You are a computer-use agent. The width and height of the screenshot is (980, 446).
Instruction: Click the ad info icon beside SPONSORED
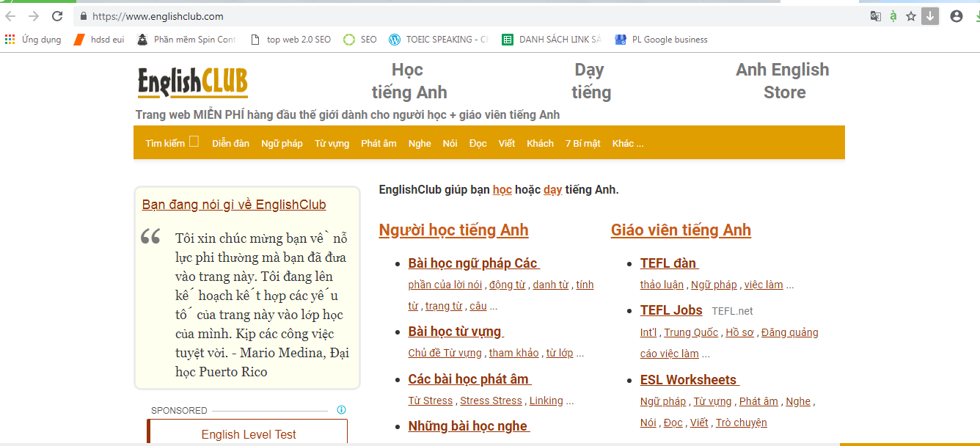341,410
